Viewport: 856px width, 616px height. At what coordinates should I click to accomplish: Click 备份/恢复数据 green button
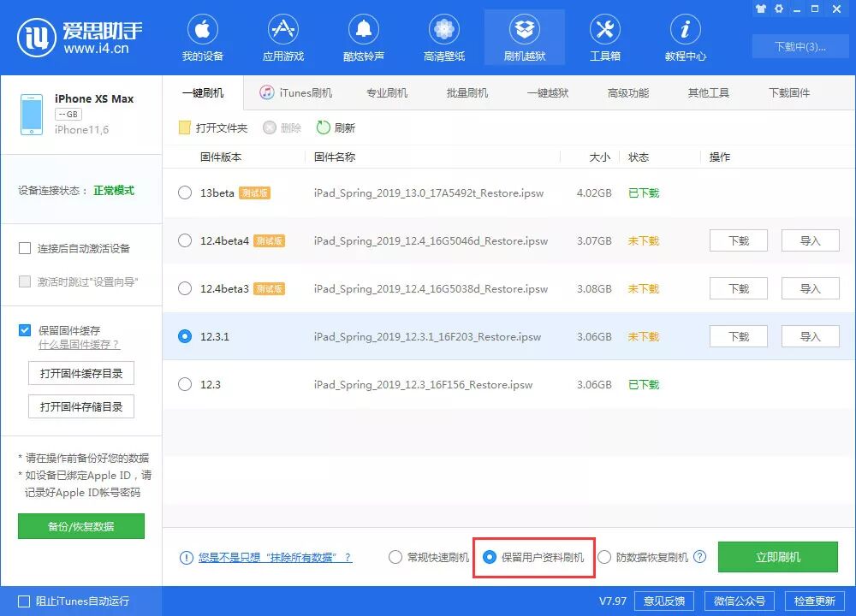[x=81, y=526]
